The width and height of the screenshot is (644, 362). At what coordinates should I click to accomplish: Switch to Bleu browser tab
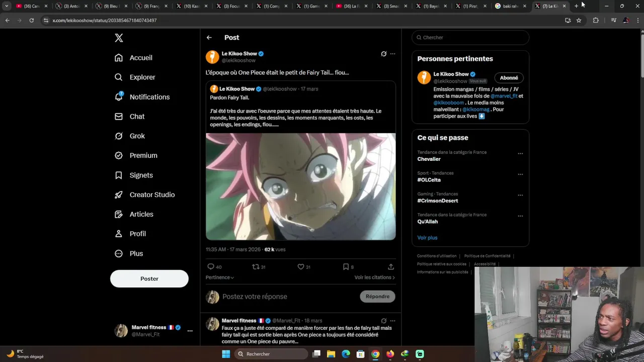(112, 6)
